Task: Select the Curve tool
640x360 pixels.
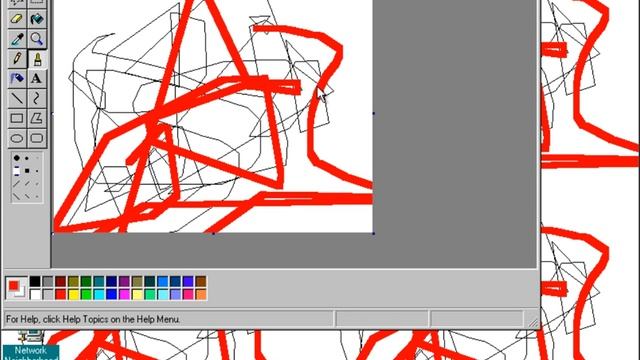Action: click(x=37, y=98)
